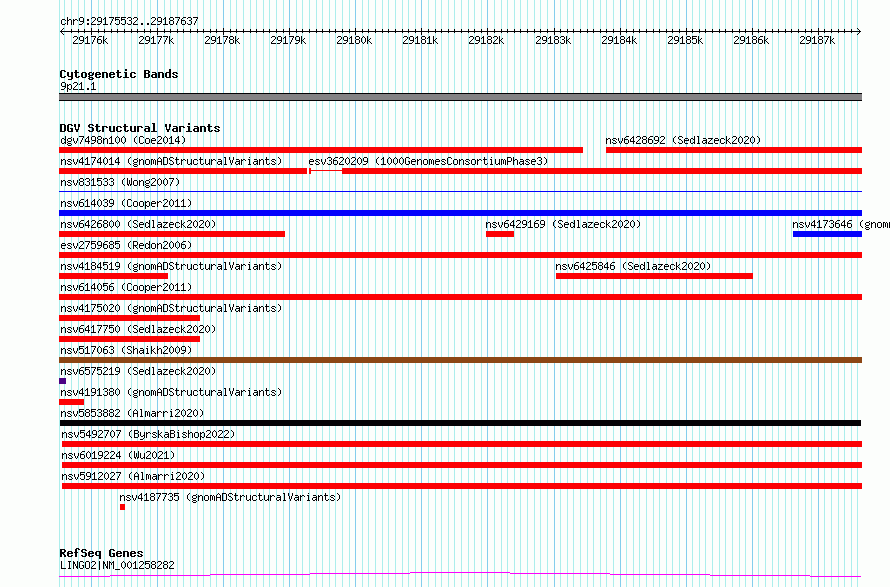Click the red nsv5912027 bar
The image size is (890, 587).
pos(462,486)
